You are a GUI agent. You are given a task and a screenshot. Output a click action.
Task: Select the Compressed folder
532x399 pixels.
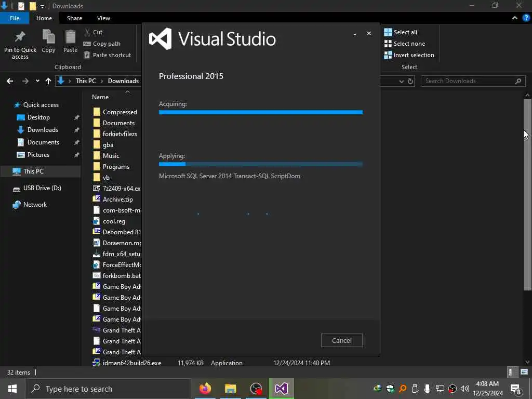[x=120, y=112]
